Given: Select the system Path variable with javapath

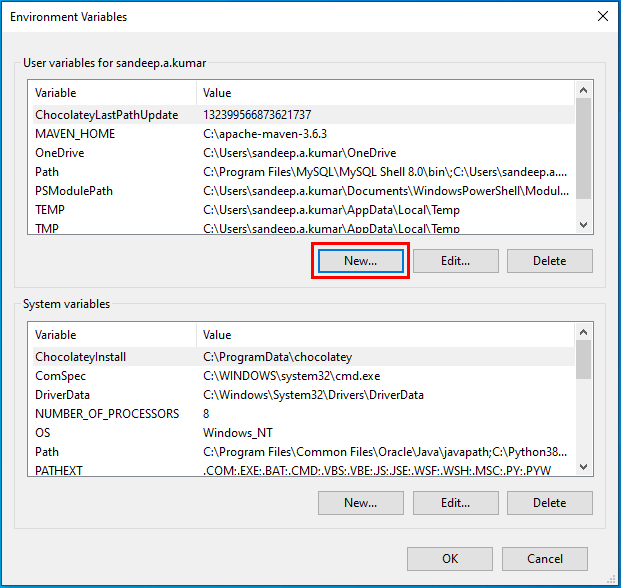Looking at the screenshot, I should [x=303, y=452].
